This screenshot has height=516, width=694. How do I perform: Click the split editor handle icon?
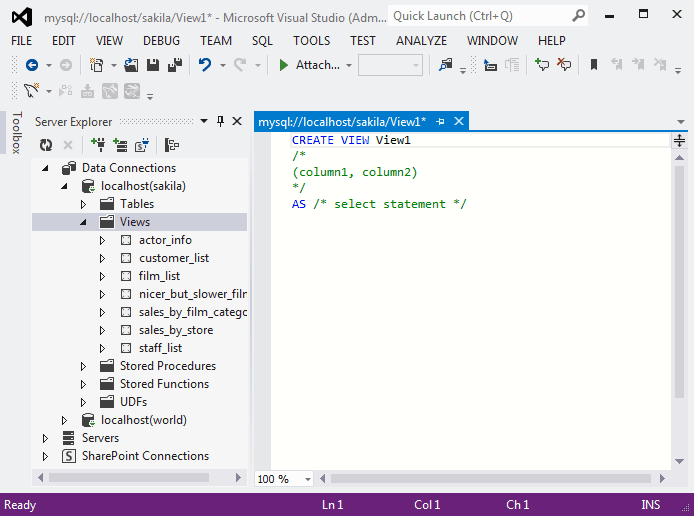[x=679, y=141]
